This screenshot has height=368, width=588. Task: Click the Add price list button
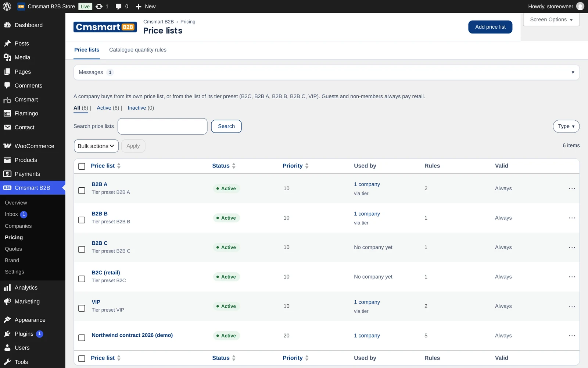(x=490, y=27)
